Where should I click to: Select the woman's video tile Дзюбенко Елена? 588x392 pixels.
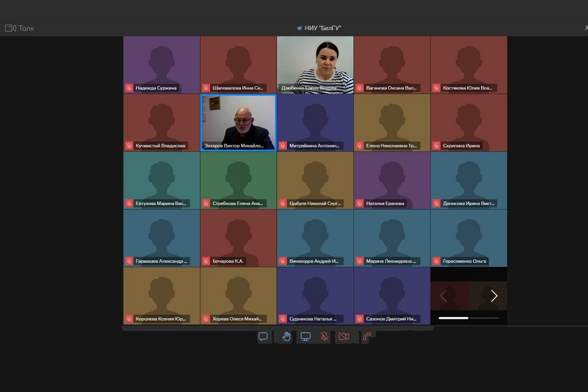tap(315, 62)
